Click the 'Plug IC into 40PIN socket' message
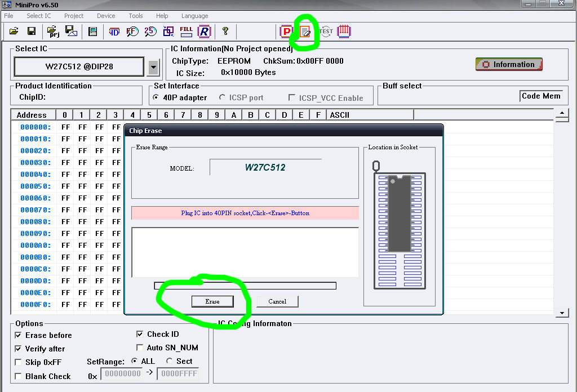 pos(245,213)
